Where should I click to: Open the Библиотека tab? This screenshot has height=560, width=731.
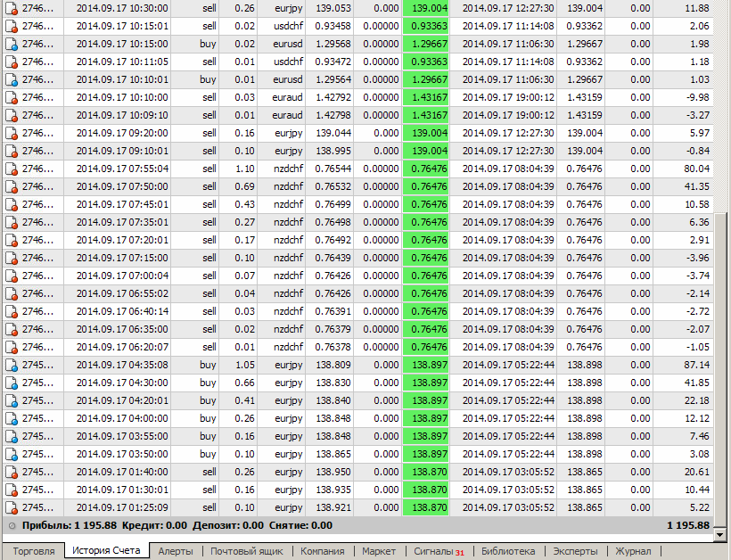click(508, 551)
